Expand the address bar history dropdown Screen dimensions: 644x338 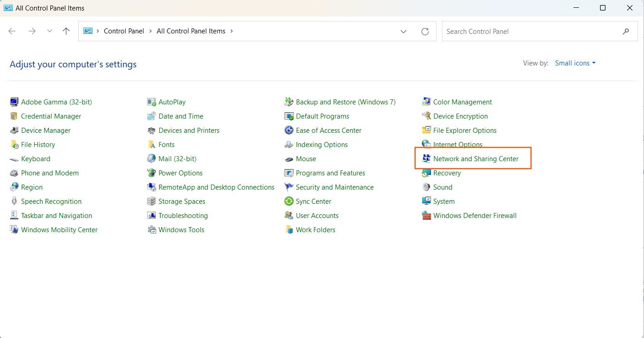tap(404, 31)
